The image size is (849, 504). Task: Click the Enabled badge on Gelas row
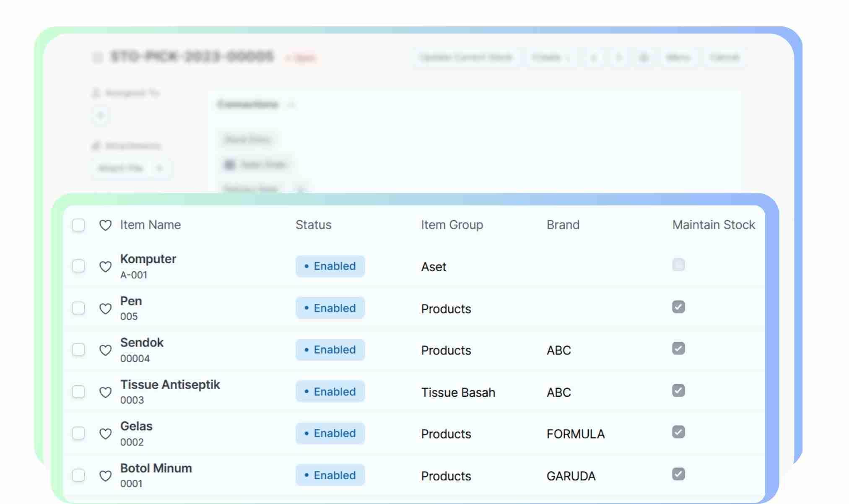point(330,434)
